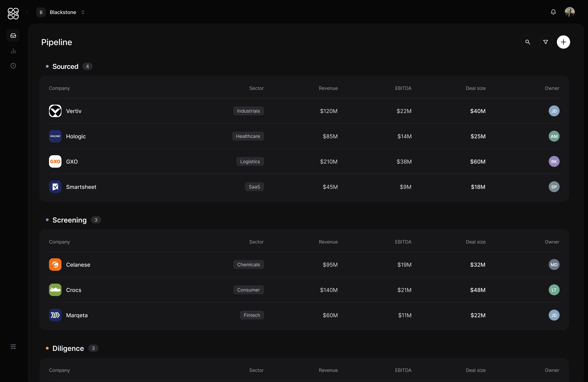Open the inbox icon in sidebar

13,36
